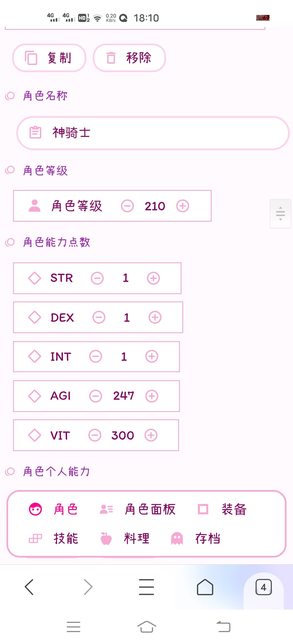Screen dimensions: 293x644
Task: Click the 复制 copy button
Action: point(49,58)
